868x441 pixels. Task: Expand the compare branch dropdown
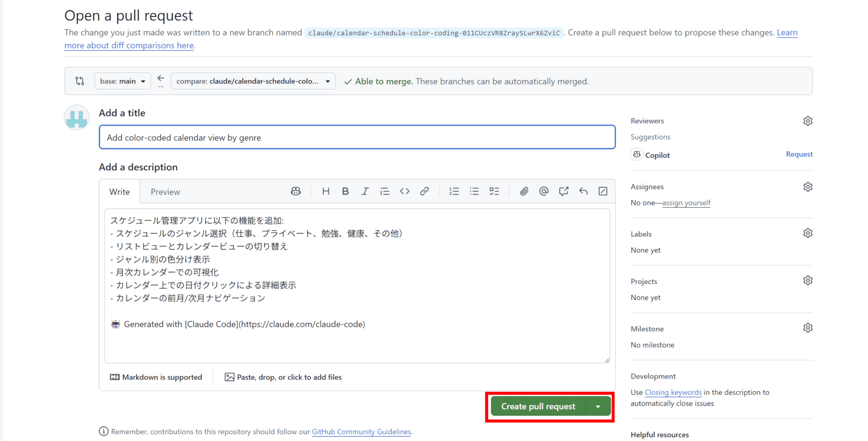[x=253, y=81]
